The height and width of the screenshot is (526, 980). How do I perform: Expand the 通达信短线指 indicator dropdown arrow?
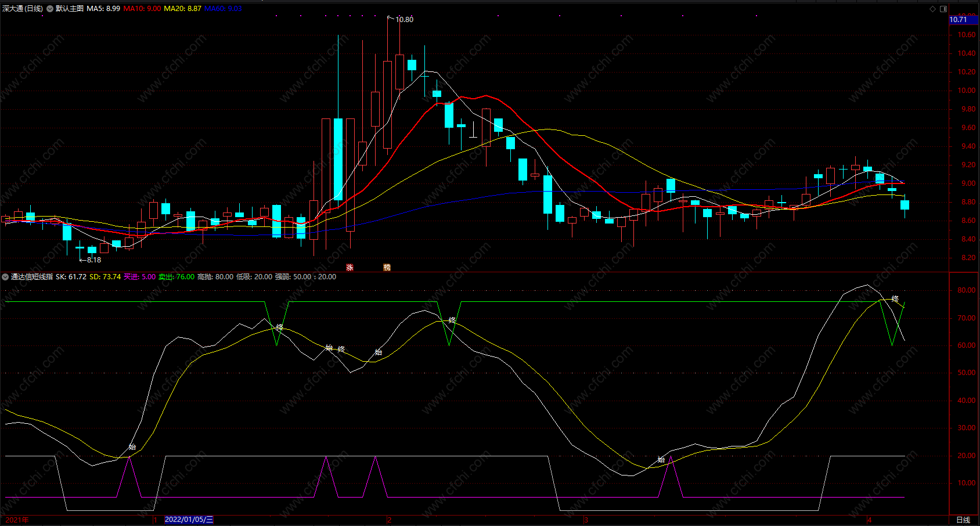coord(5,277)
